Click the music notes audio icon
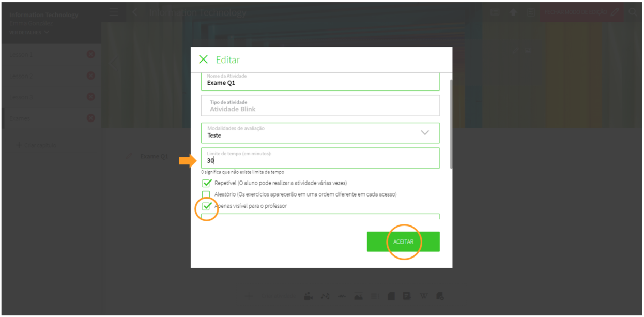644x317 pixels. [x=325, y=296]
